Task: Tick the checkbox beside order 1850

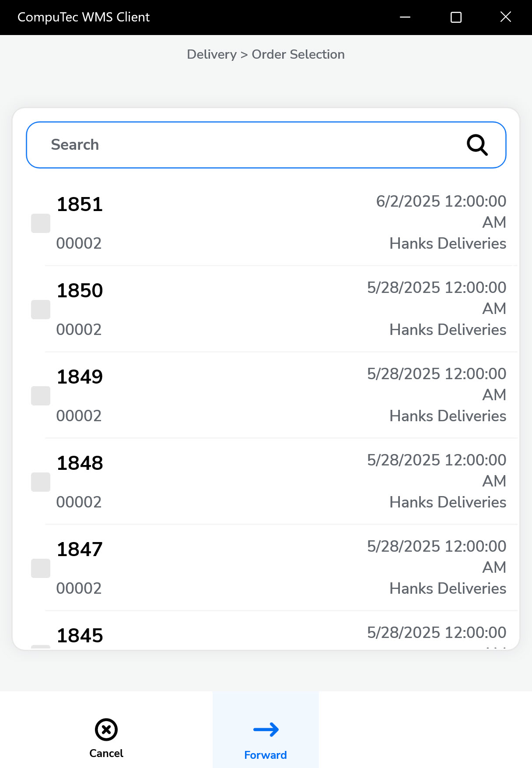Action: (x=41, y=310)
